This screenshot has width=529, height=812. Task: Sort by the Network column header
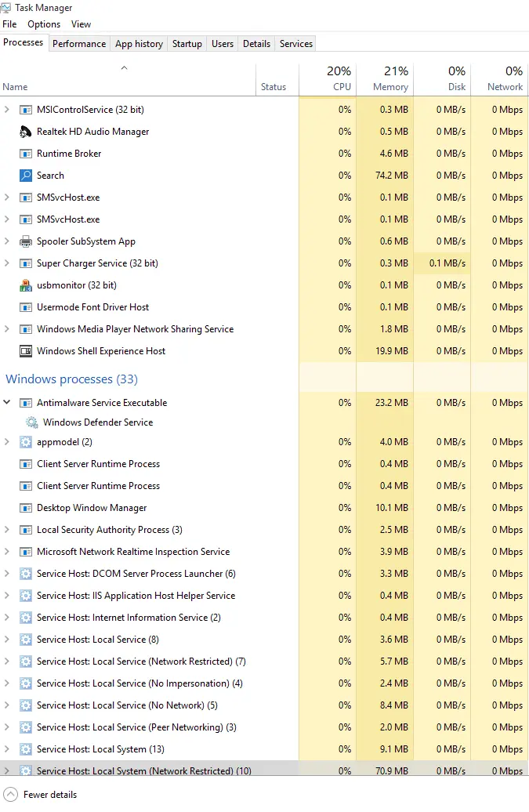(x=499, y=80)
